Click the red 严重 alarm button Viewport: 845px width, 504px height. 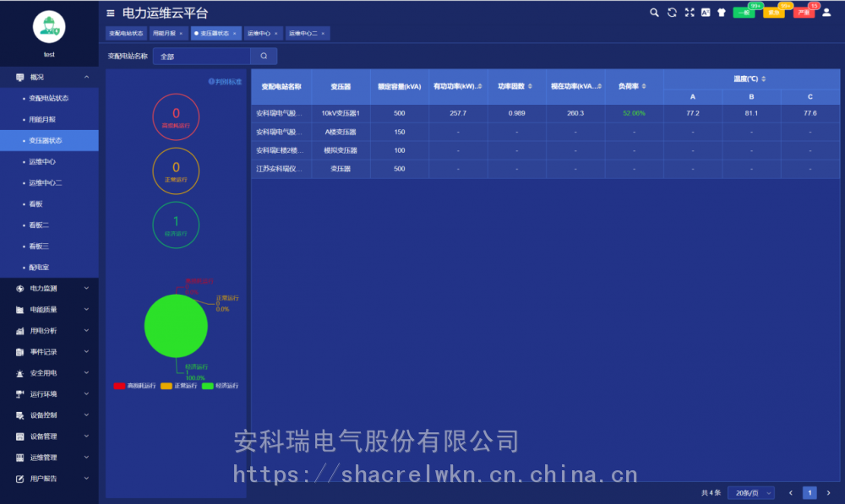pyautogui.click(x=804, y=13)
